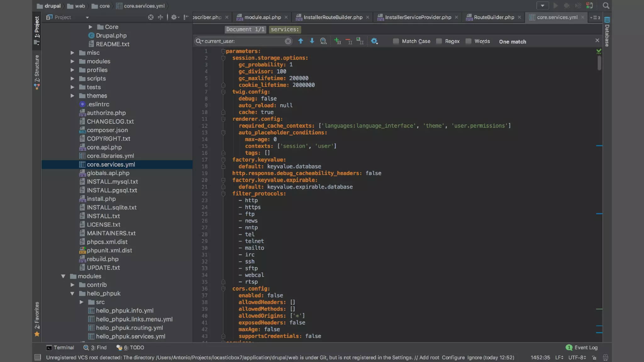Viewport: 644px width, 362px height.
Task: Click Find All occurrences icon
Action: [323, 41]
